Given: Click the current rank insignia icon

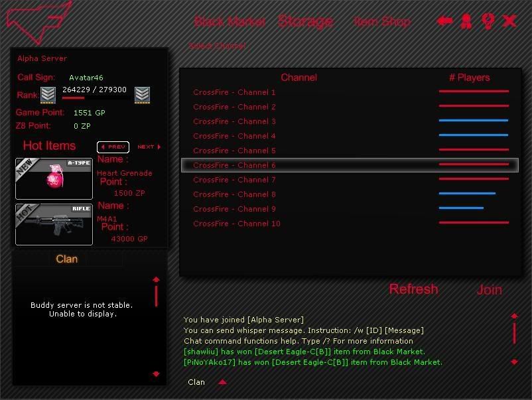Looking at the screenshot, I should click(x=48, y=95).
